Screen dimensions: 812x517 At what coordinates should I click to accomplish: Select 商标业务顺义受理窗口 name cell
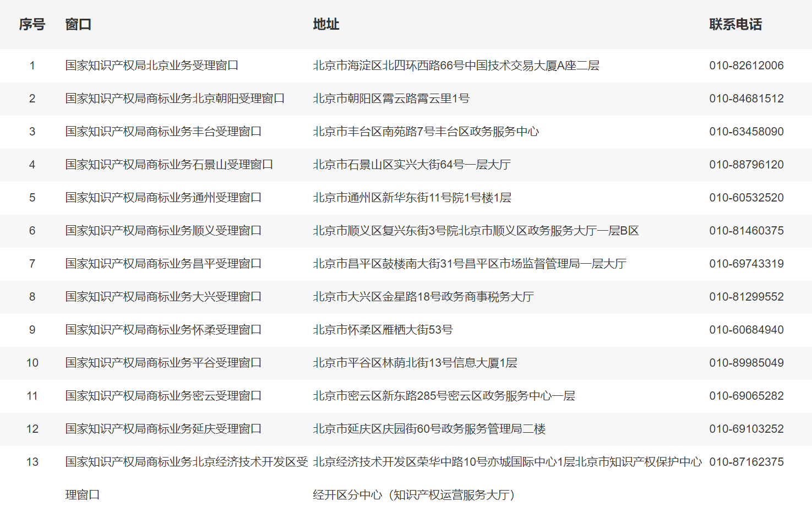(x=164, y=231)
